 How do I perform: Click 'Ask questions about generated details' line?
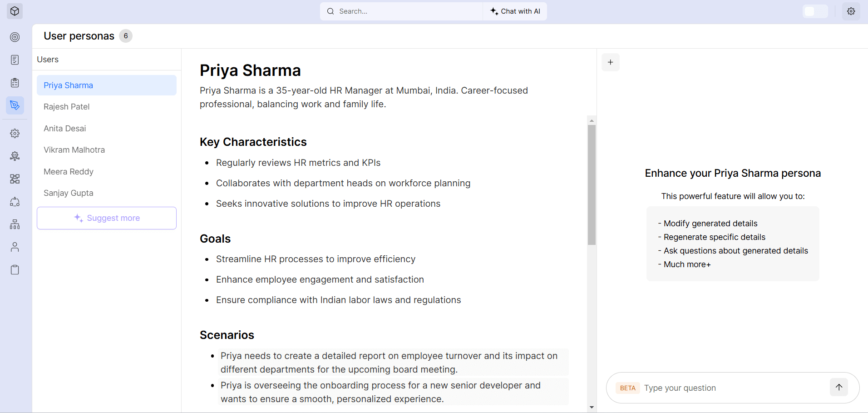point(733,251)
